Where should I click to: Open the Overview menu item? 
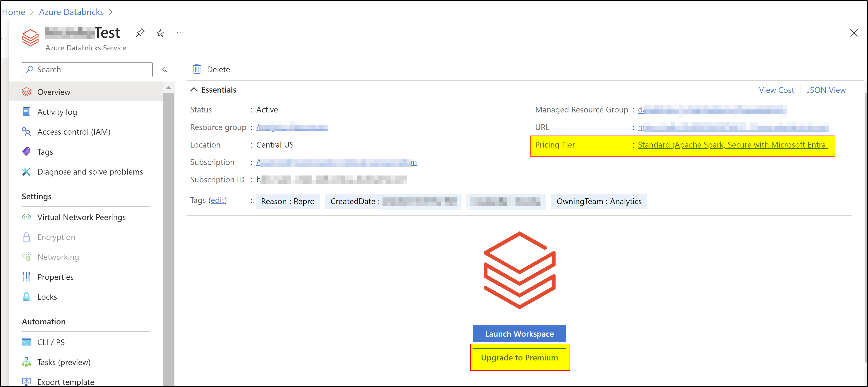pos(86,92)
